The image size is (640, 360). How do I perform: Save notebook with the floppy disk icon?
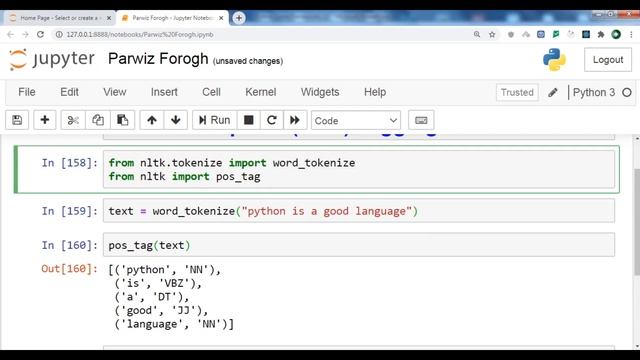click(x=17, y=120)
